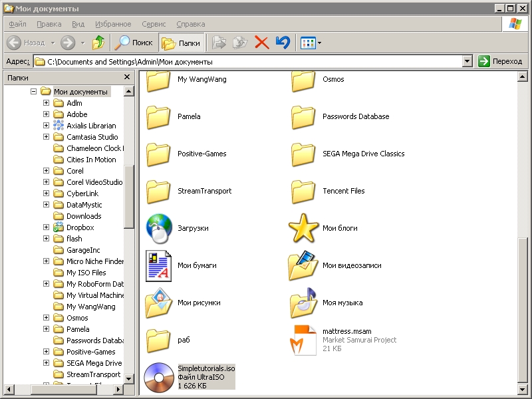The height and width of the screenshot is (399, 532).
Task: Select the Tencent Files folder icon
Action: [303, 192]
